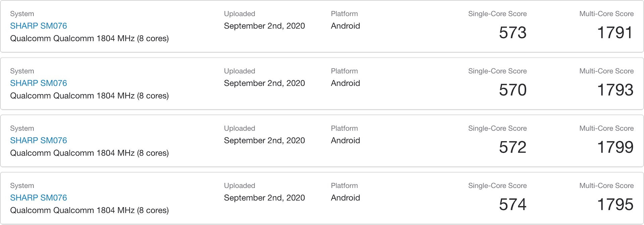Click the upload date in the 1793 row

tap(264, 83)
